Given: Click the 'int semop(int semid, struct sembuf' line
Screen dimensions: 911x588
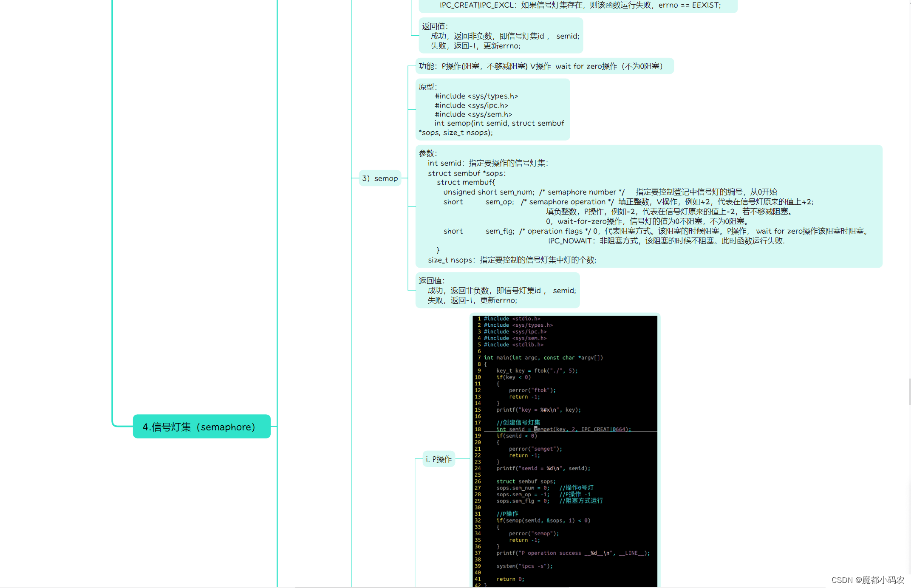Looking at the screenshot, I should 499,123.
